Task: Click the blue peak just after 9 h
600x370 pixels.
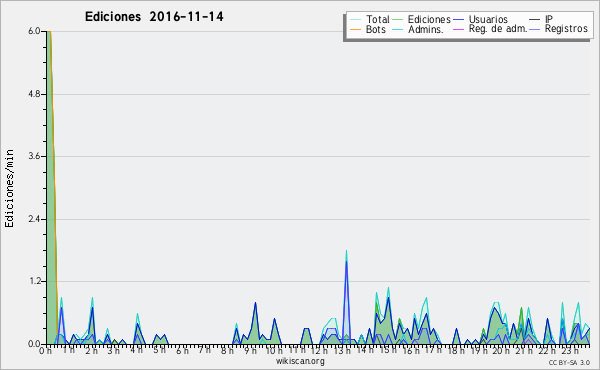Action: click(x=255, y=303)
